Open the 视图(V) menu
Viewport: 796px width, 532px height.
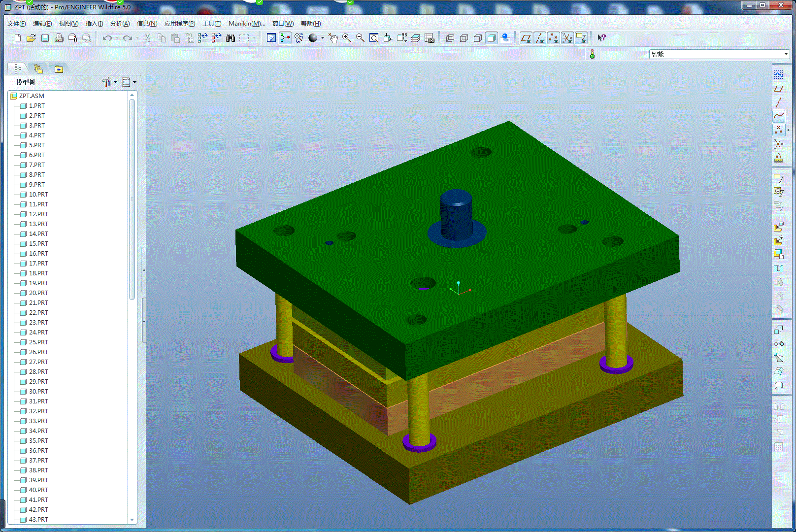point(68,24)
